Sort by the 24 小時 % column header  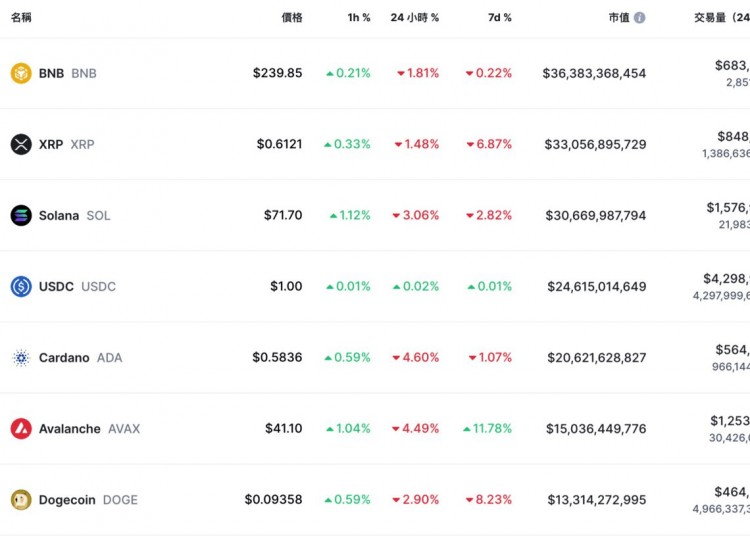pos(415,18)
